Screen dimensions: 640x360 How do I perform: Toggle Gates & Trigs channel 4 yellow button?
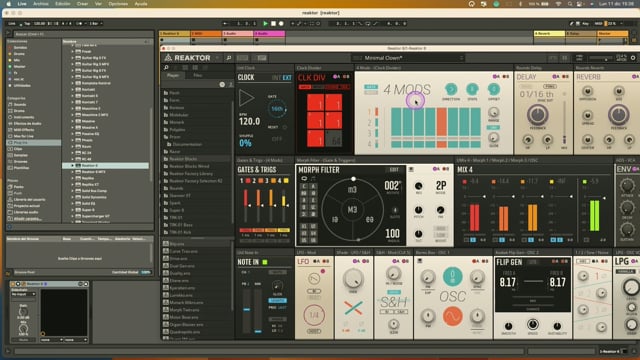[x=286, y=180]
